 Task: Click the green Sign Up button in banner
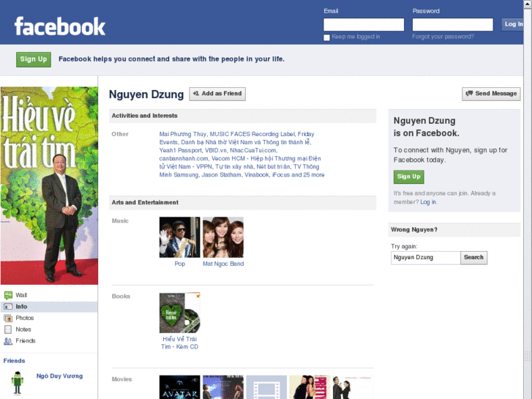pyautogui.click(x=34, y=59)
